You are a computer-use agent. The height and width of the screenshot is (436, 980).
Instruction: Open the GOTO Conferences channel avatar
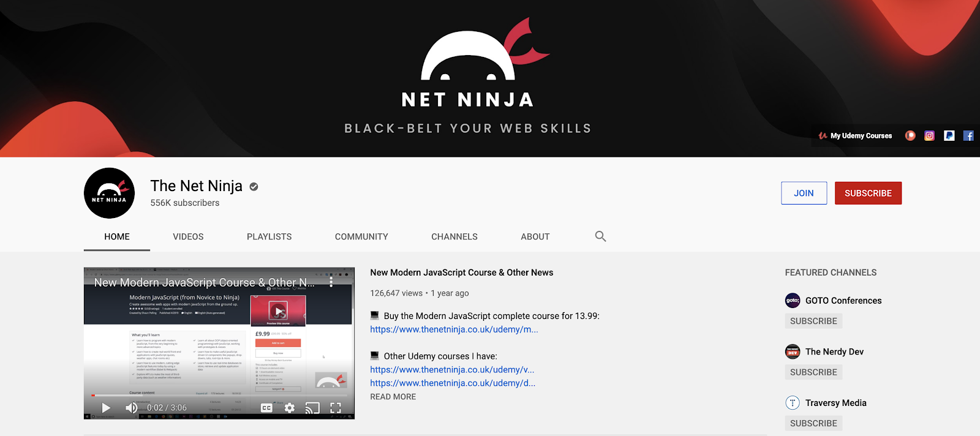point(793,301)
